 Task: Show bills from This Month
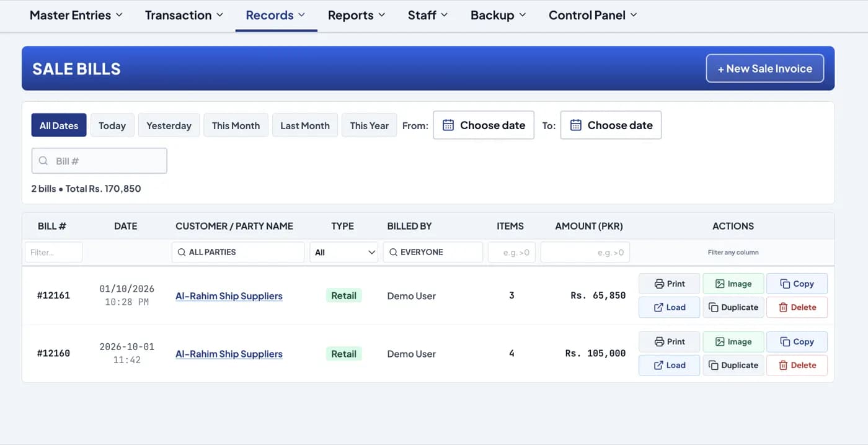click(x=236, y=125)
